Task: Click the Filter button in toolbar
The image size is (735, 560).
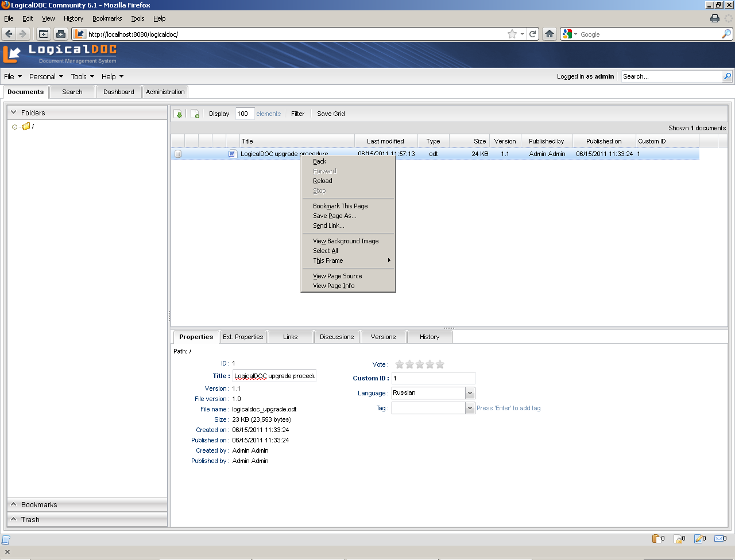Action: pos(297,114)
